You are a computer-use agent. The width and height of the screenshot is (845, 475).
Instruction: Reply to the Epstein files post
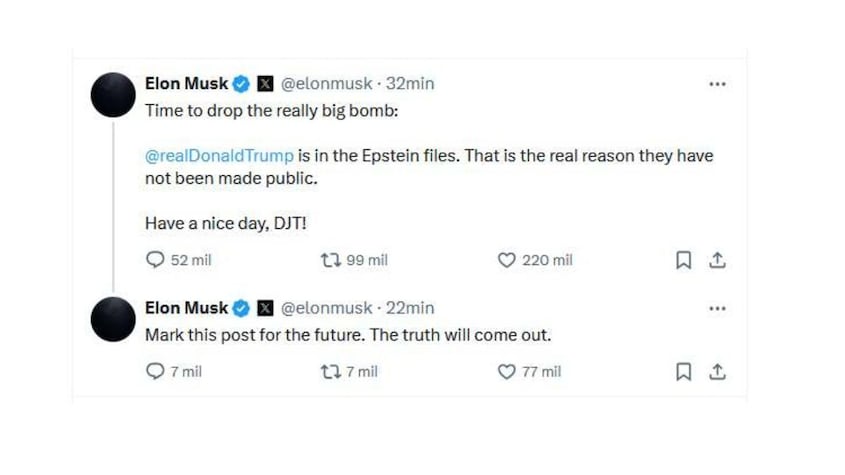point(156,260)
